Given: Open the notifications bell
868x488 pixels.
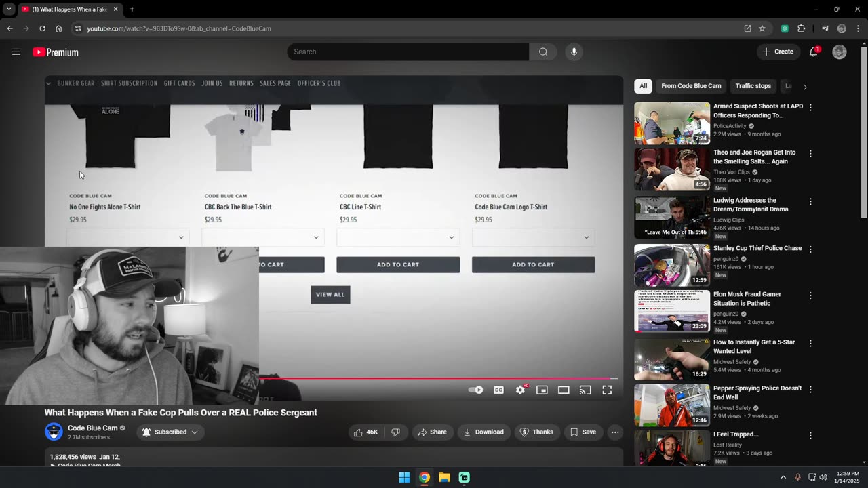Looking at the screenshot, I should pyautogui.click(x=814, y=52).
